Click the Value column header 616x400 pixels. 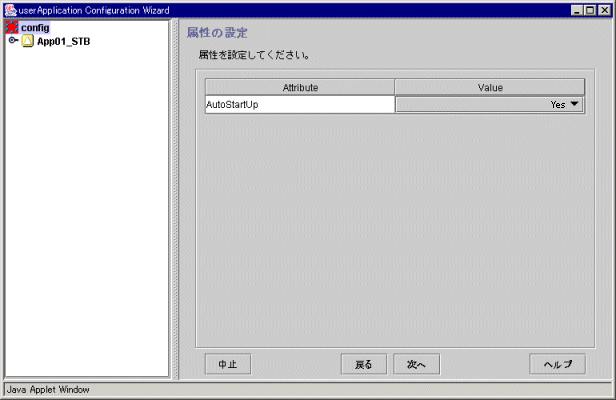coord(490,87)
